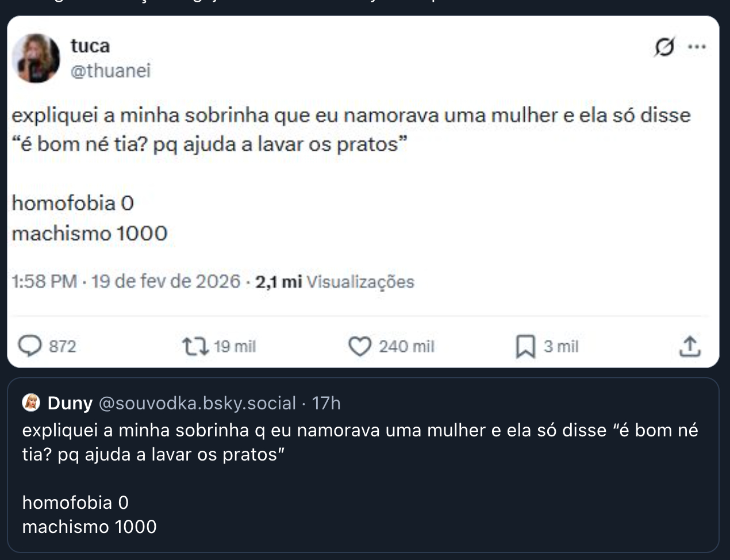
Task: Click the 3 mil bookmarks count
Action: point(561,347)
